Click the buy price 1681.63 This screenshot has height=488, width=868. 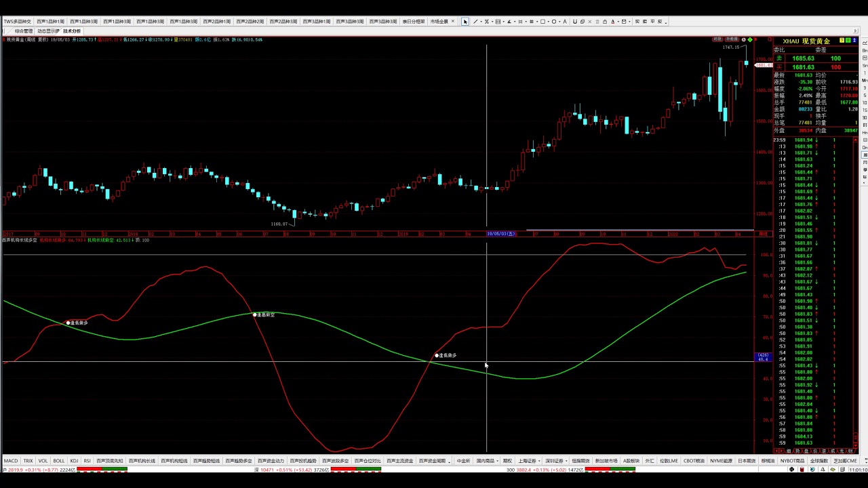pos(803,67)
